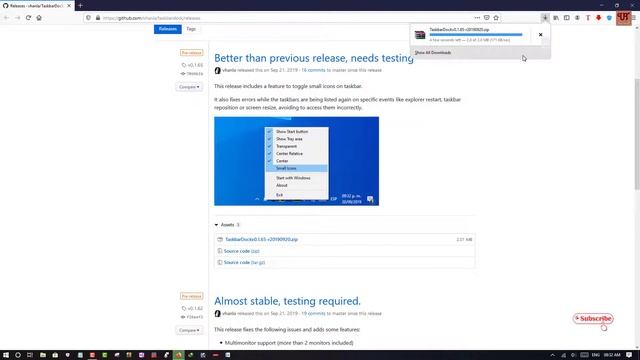The image size is (640, 360).
Task: Open a new browser tab with plus button
Action: pyautogui.click(x=80, y=6)
